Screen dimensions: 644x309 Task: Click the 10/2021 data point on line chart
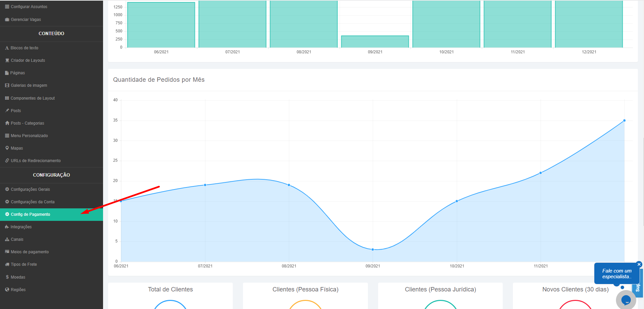coord(457,201)
